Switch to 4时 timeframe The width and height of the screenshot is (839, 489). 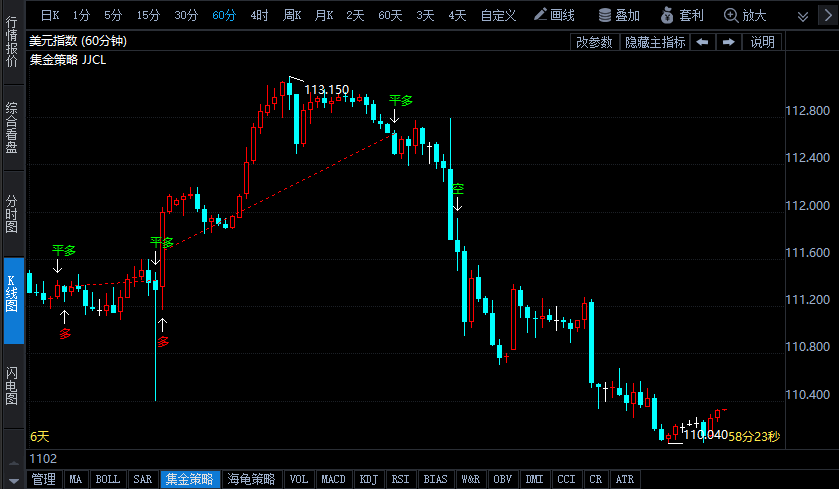pyautogui.click(x=260, y=16)
